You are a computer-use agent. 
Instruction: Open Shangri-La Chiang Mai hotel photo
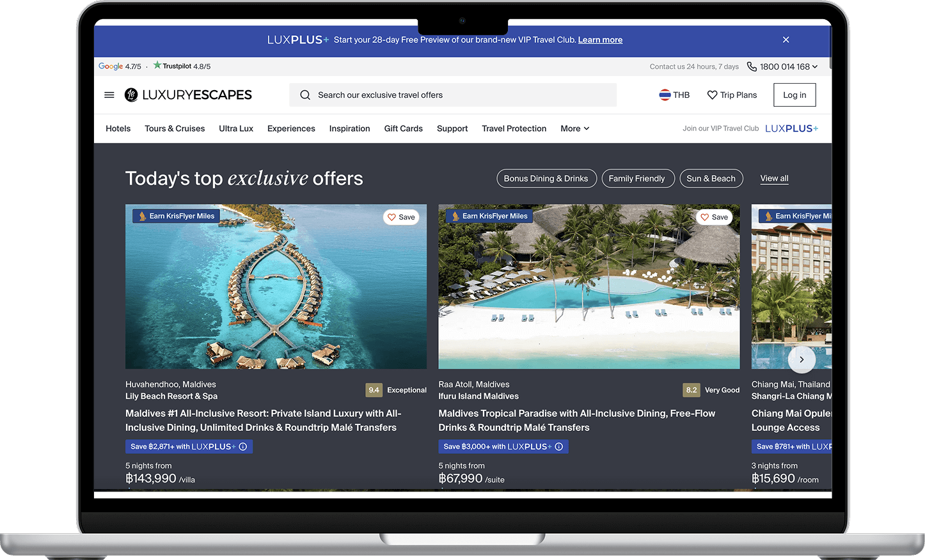point(792,286)
